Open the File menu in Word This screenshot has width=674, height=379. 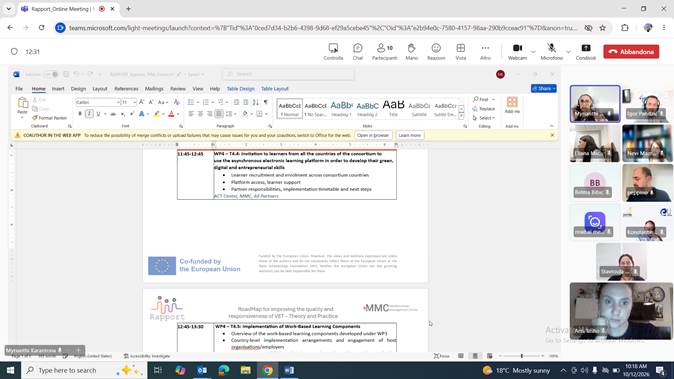coord(19,89)
